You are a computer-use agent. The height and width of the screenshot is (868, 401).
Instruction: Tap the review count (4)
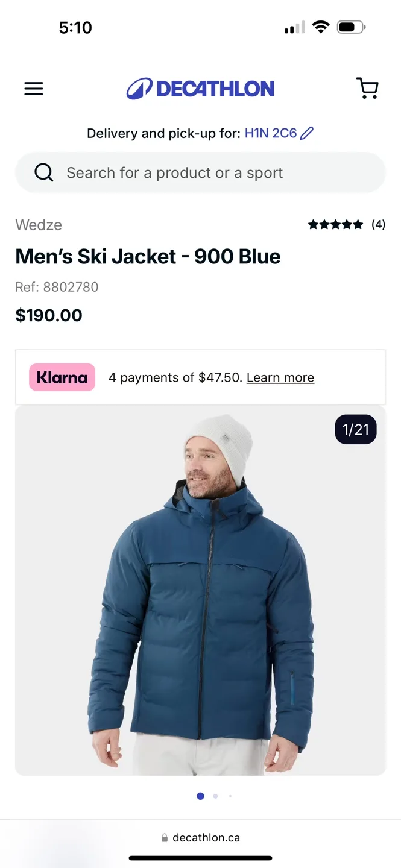pyautogui.click(x=378, y=225)
